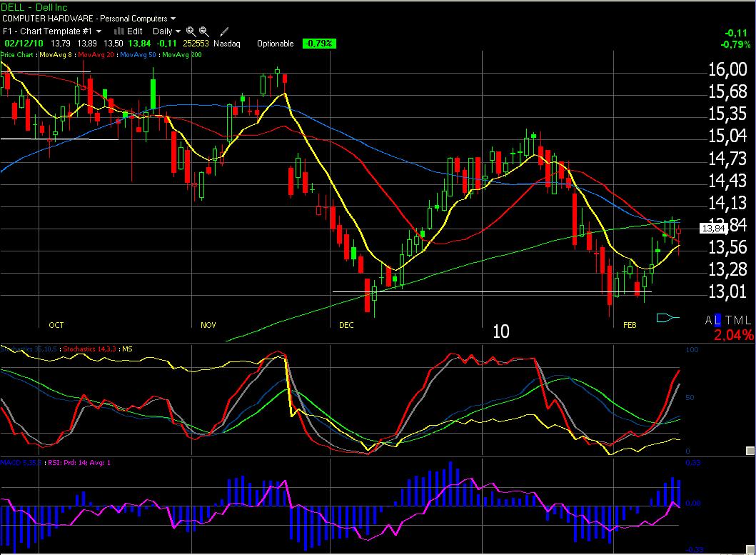Click the Daily timeframe label
The width and height of the screenshot is (756, 555).
[x=163, y=31]
